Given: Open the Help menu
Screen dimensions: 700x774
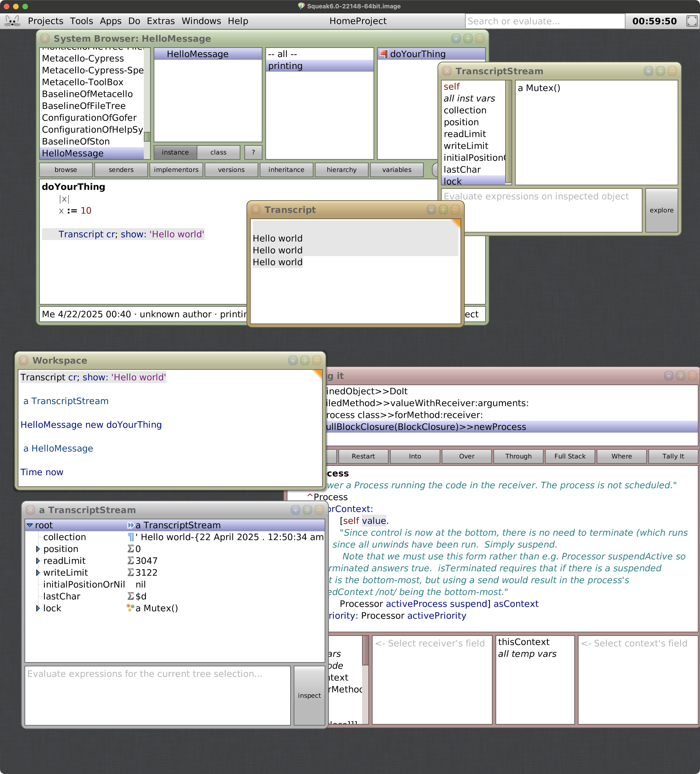Looking at the screenshot, I should (x=238, y=21).
